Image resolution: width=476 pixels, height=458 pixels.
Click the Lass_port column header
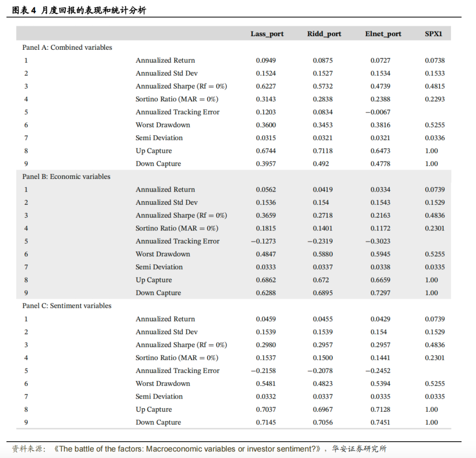tap(267, 34)
